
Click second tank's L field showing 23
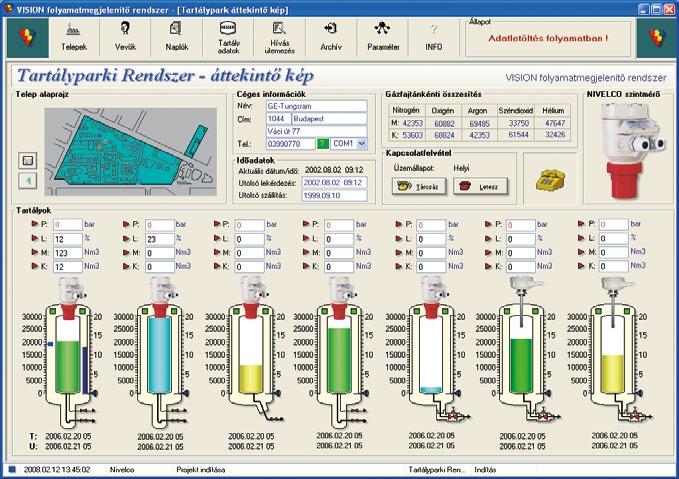click(x=159, y=239)
